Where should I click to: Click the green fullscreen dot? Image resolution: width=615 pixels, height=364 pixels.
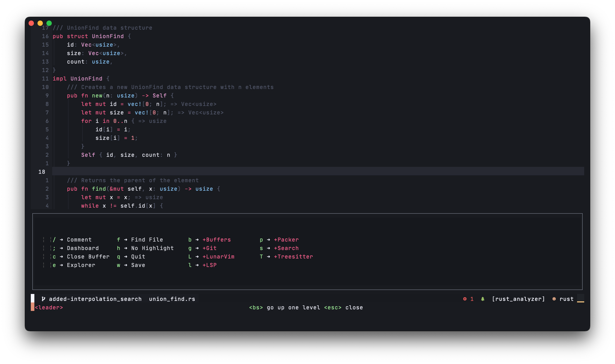pyautogui.click(x=49, y=23)
